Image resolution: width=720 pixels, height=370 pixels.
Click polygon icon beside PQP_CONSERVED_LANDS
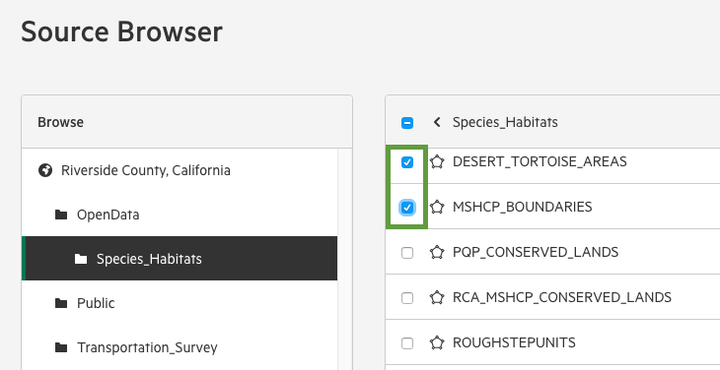click(x=437, y=252)
